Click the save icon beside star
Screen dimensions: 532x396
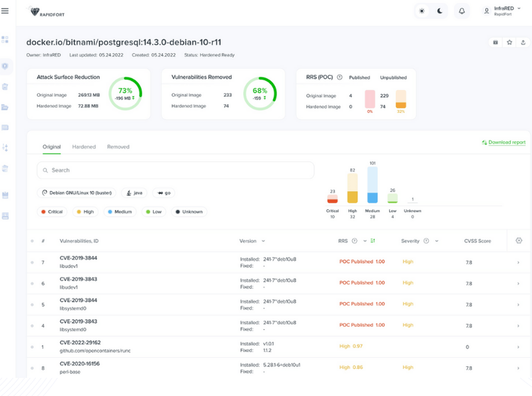(x=495, y=43)
